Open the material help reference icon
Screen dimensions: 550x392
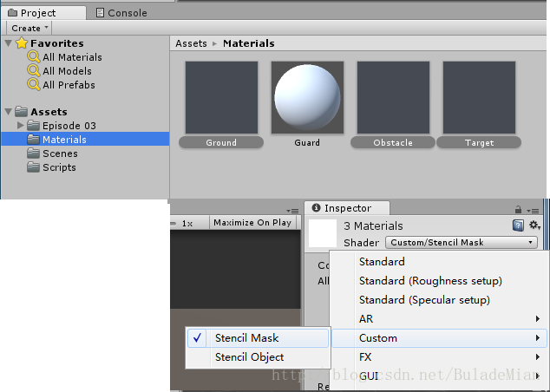(x=518, y=225)
